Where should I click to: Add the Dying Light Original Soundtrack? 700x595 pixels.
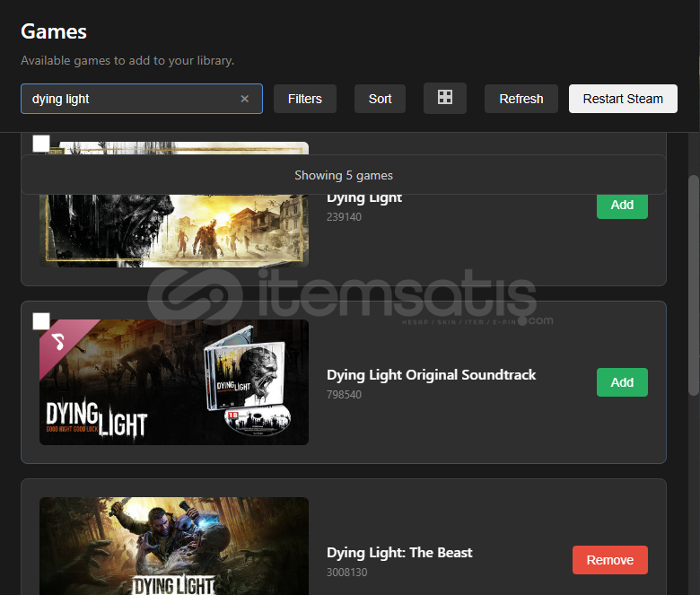pyautogui.click(x=622, y=382)
